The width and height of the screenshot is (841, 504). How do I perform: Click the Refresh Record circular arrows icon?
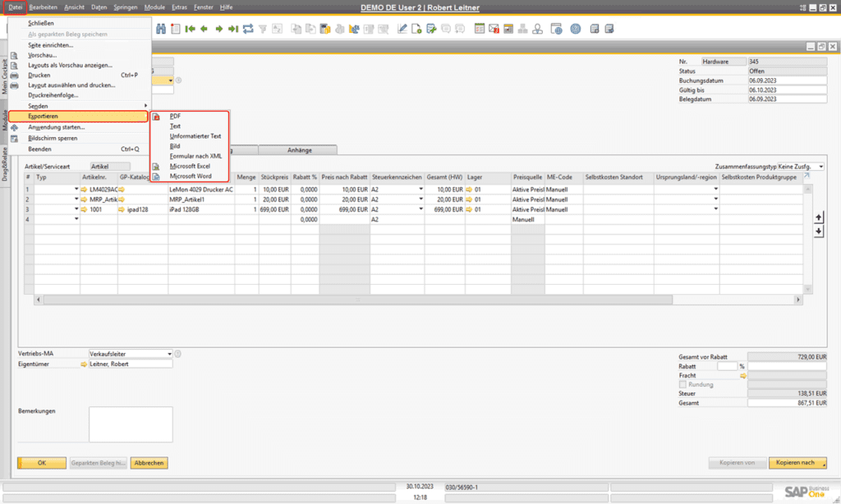tap(249, 27)
